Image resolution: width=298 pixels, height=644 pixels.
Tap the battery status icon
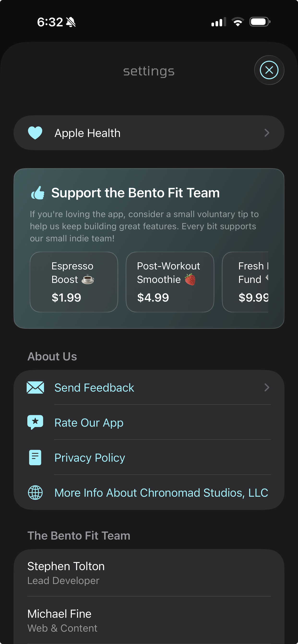click(260, 22)
